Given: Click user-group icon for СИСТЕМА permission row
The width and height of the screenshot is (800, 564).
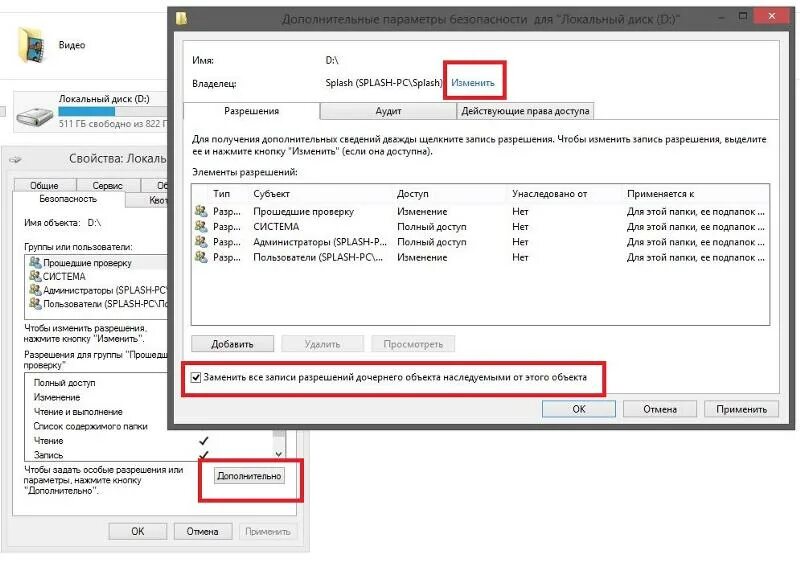Looking at the screenshot, I should pyautogui.click(x=201, y=226).
